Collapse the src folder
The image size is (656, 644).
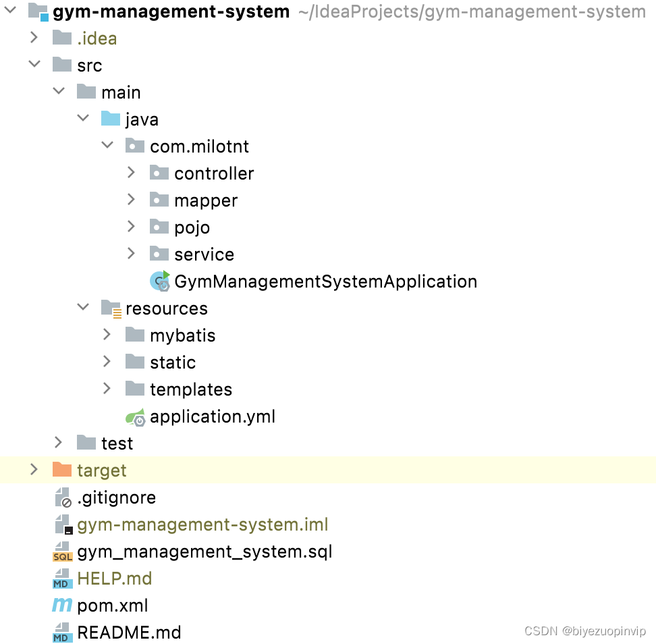[x=34, y=64]
